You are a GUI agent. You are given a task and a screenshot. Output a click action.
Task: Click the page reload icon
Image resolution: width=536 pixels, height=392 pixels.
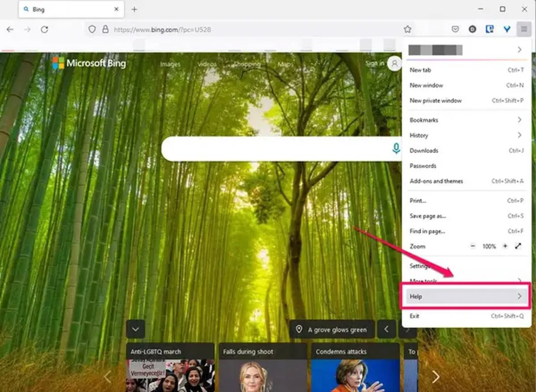45,29
